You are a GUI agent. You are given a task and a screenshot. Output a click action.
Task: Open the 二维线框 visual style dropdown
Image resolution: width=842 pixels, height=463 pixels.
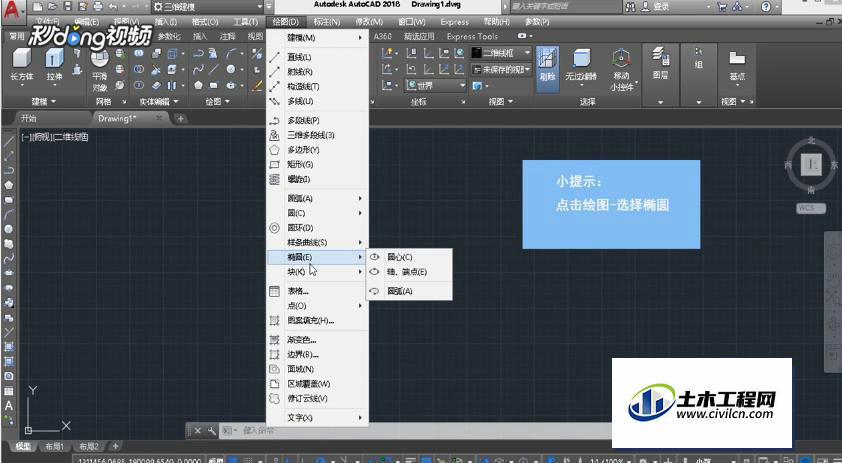point(501,53)
